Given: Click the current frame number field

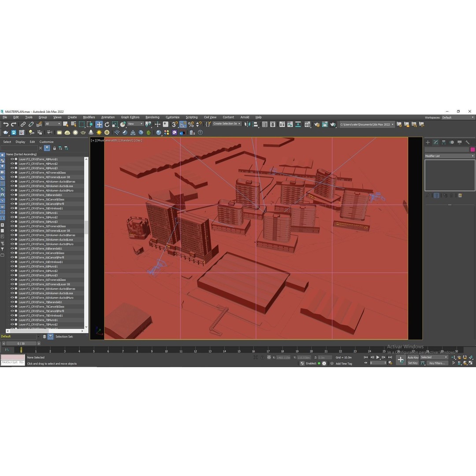Looking at the screenshot, I should [x=377, y=363].
